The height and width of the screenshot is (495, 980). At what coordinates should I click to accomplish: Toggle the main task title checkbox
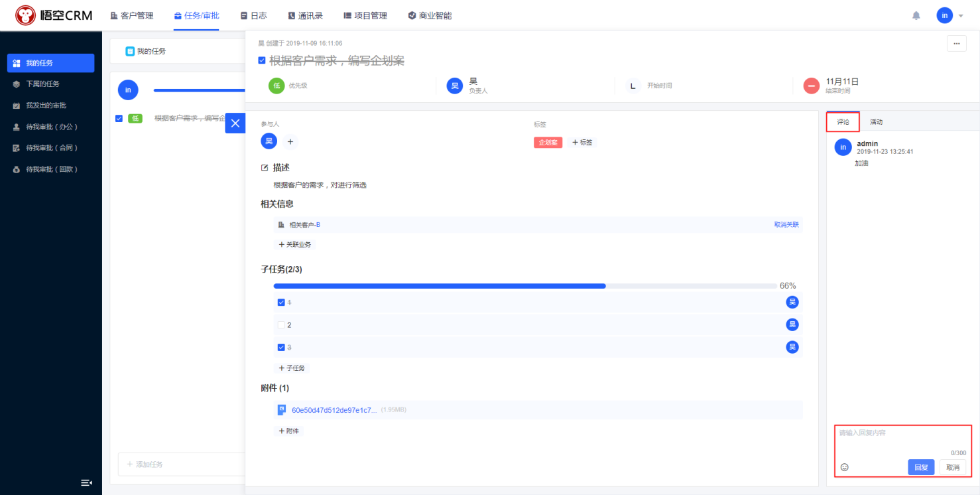tap(262, 60)
